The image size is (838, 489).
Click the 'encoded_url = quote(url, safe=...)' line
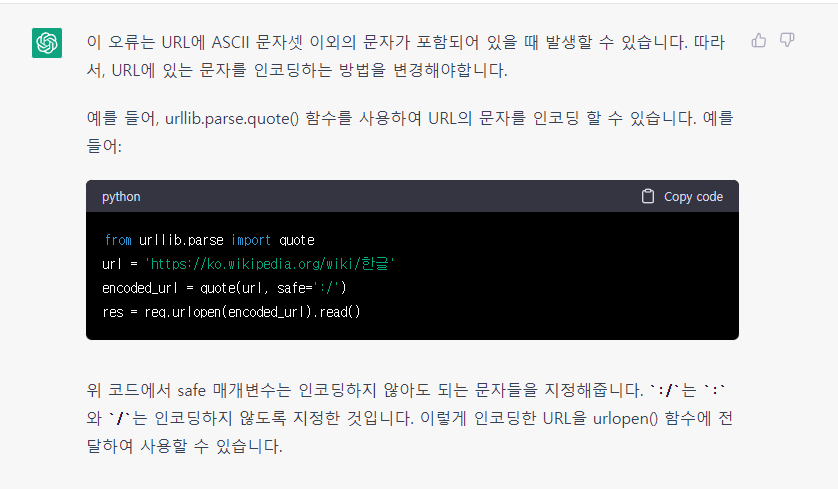coord(224,288)
